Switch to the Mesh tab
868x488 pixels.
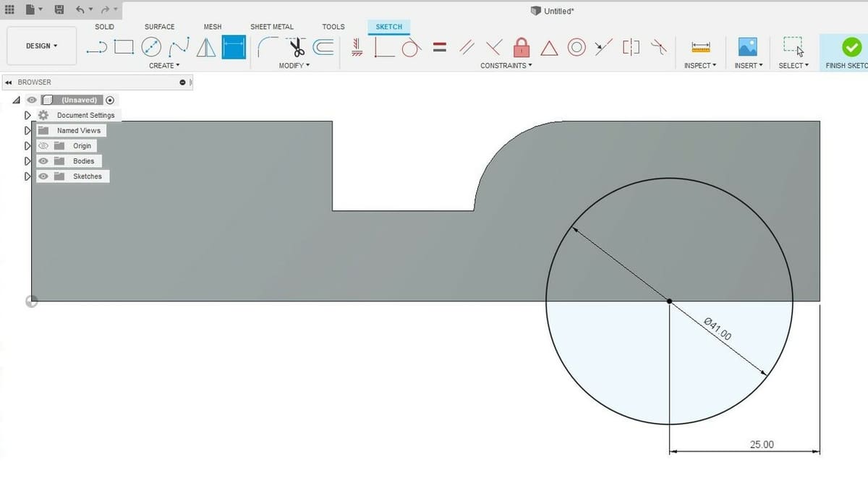[213, 27]
